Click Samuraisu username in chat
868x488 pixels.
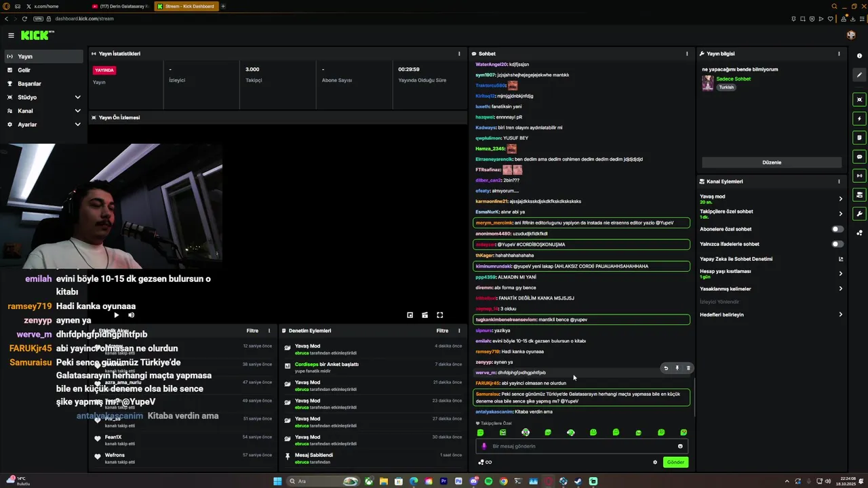pos(488,394)
